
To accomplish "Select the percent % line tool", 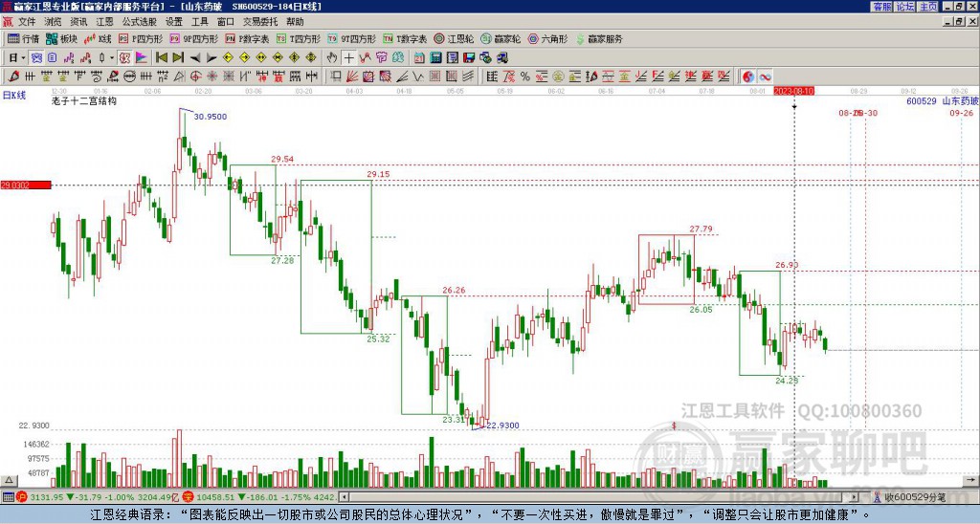I will (525, 76).
